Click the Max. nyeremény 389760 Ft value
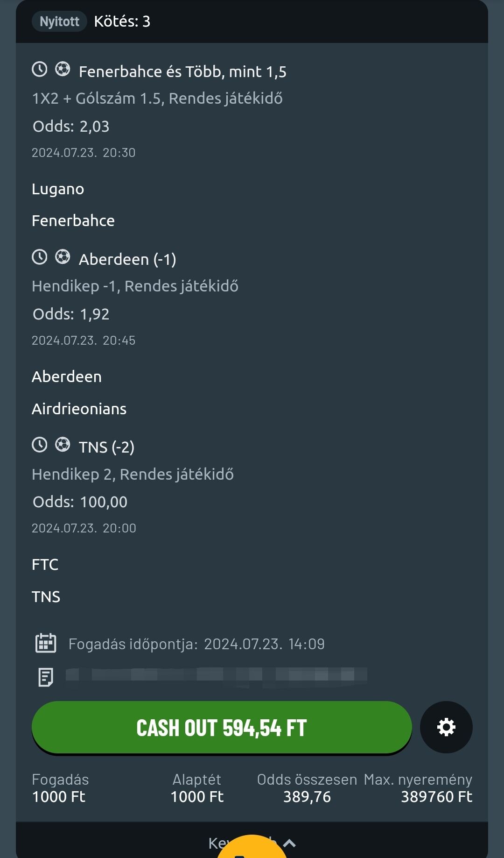 (x=436, y=797)
